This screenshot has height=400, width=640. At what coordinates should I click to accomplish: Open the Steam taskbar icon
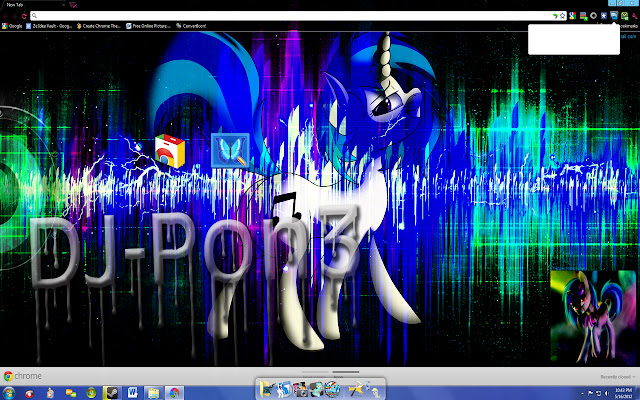click(x=111, y=393)
